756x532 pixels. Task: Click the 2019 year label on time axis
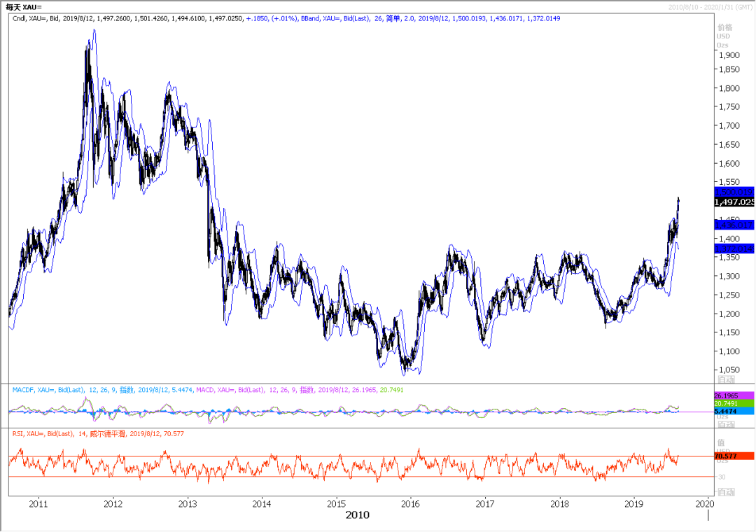pyautogui.click(x=633, y=504)
